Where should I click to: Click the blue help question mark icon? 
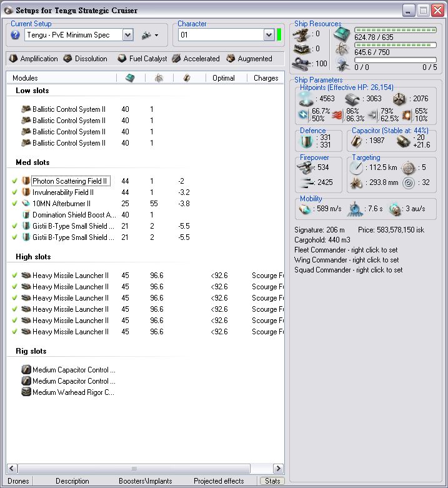pos(15,35)
